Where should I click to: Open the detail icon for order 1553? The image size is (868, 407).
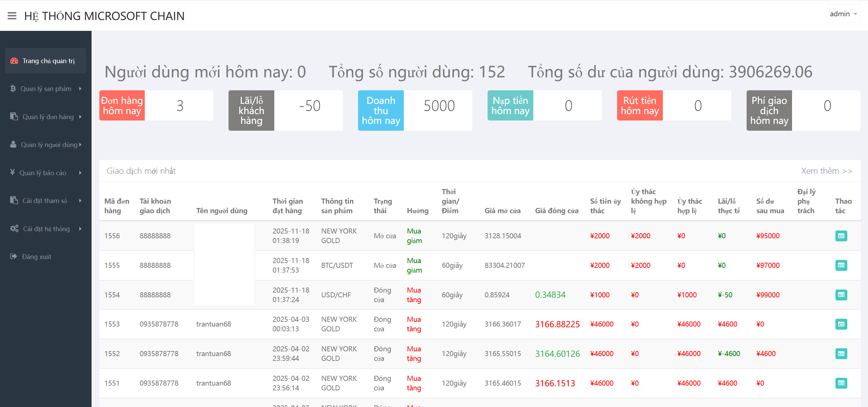coord(841,324)
